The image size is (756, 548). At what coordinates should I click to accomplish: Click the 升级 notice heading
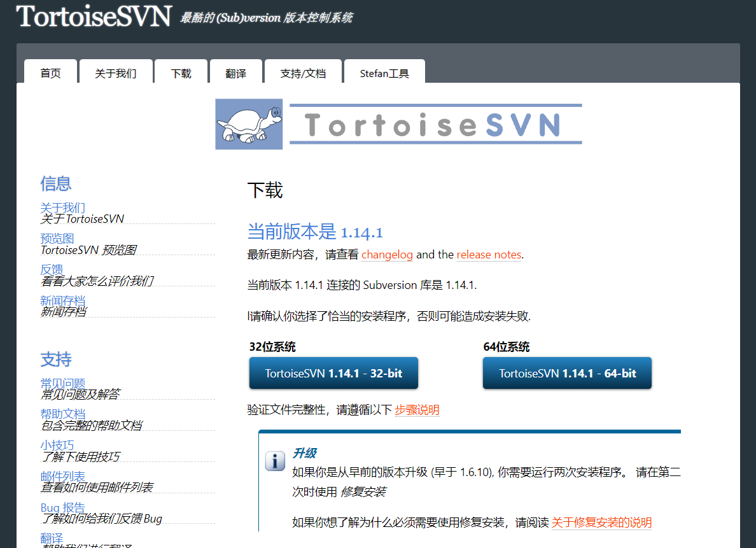point(305,453)
